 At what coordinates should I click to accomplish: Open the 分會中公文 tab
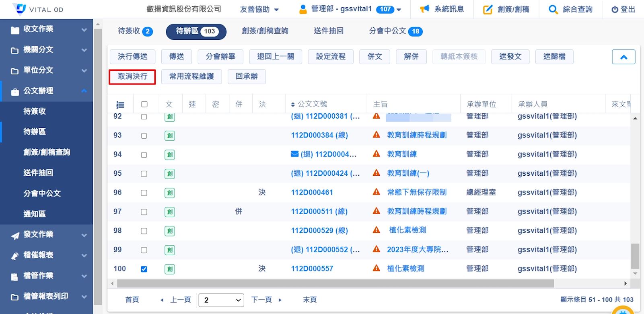[x=395, y=31]
